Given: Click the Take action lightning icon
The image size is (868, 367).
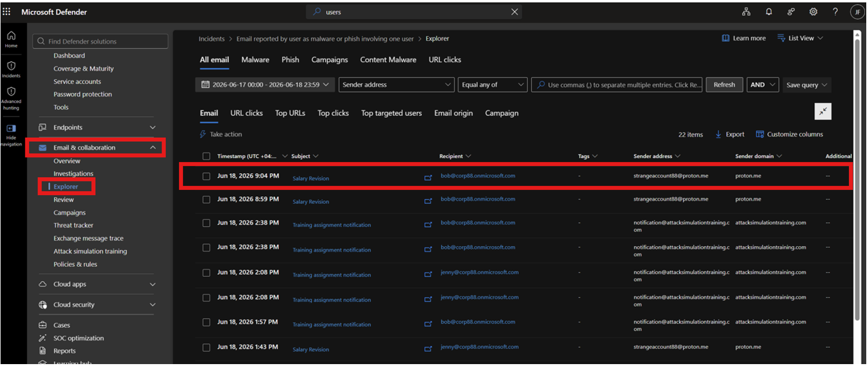Looking at the screenshot, I should click(x=203, y=134).
